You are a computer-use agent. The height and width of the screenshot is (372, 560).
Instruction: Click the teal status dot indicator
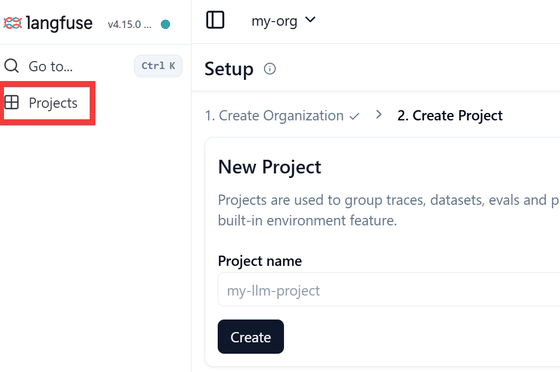165,24
